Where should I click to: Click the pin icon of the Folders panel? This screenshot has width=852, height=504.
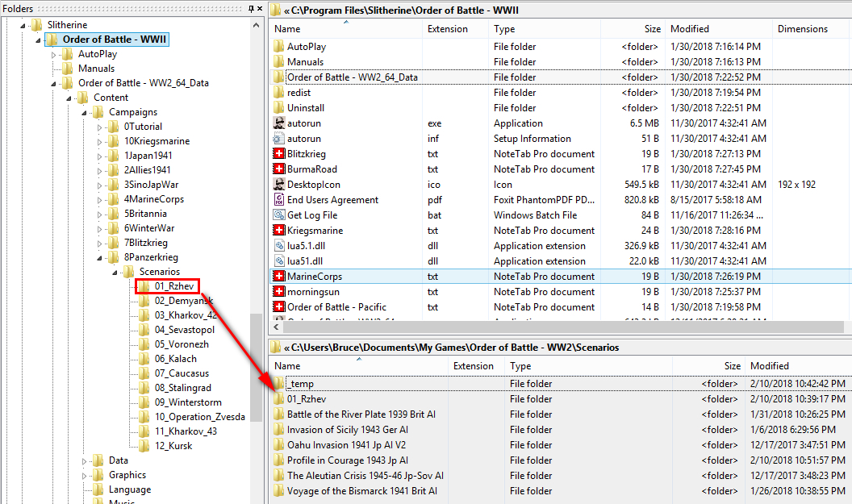click(250, 9)
